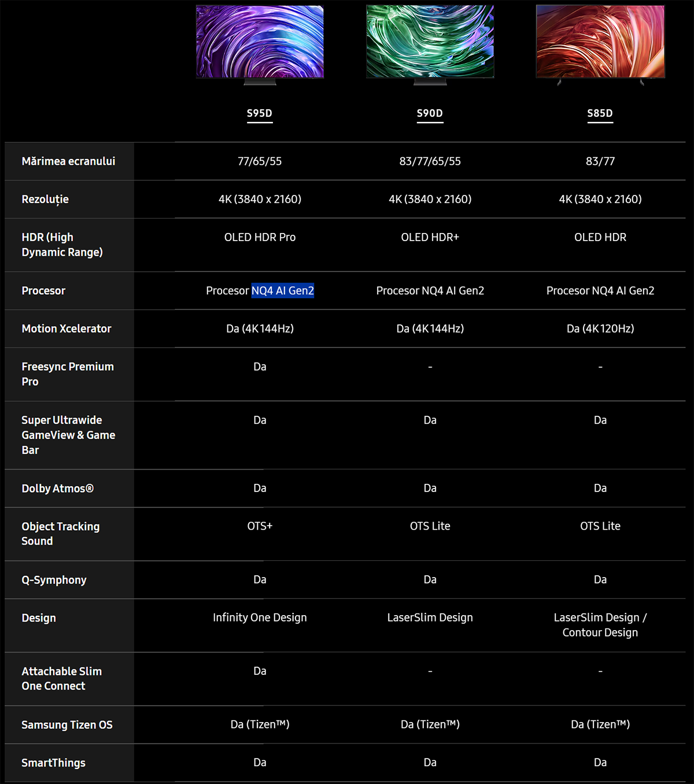Image resolution: width=694 pixels, height=784 pixels.
Task: Click S85D's Procesor NQ4 AI Gen2 cell
Action: (x=600, y=291)
